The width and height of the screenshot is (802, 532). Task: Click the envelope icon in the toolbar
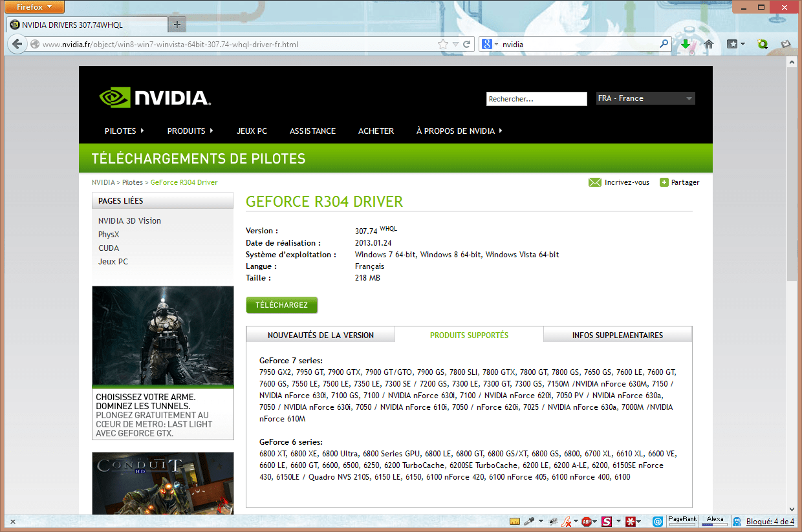[x=786, y=45]
